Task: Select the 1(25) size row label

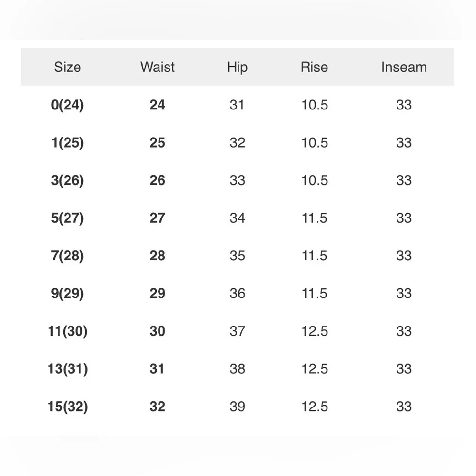Action: point(67,143)
